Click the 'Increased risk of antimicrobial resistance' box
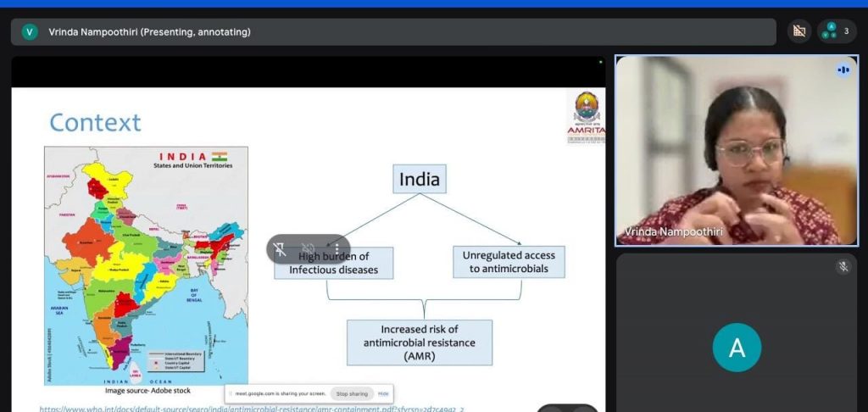This screenshot has width=868, height=412. (x=419, y=342)
